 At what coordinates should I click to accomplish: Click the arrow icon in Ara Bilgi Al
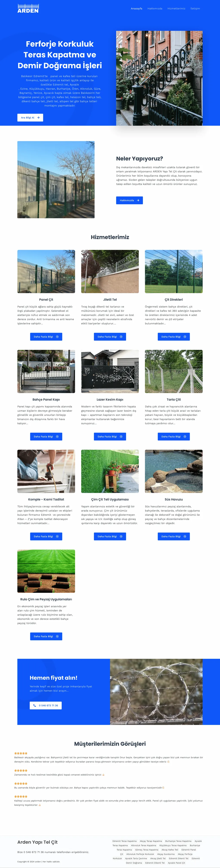pos(38,118)
